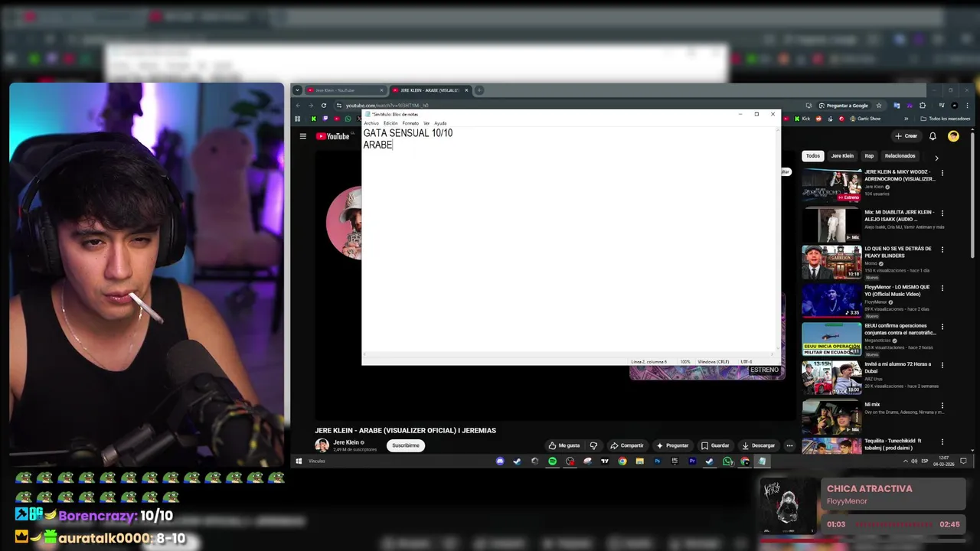Open FloyyMenor LO MISMO QUE YO title
The width and height of the screenshot is (980, 551).
pyautogui.click(x=897, y=290)
